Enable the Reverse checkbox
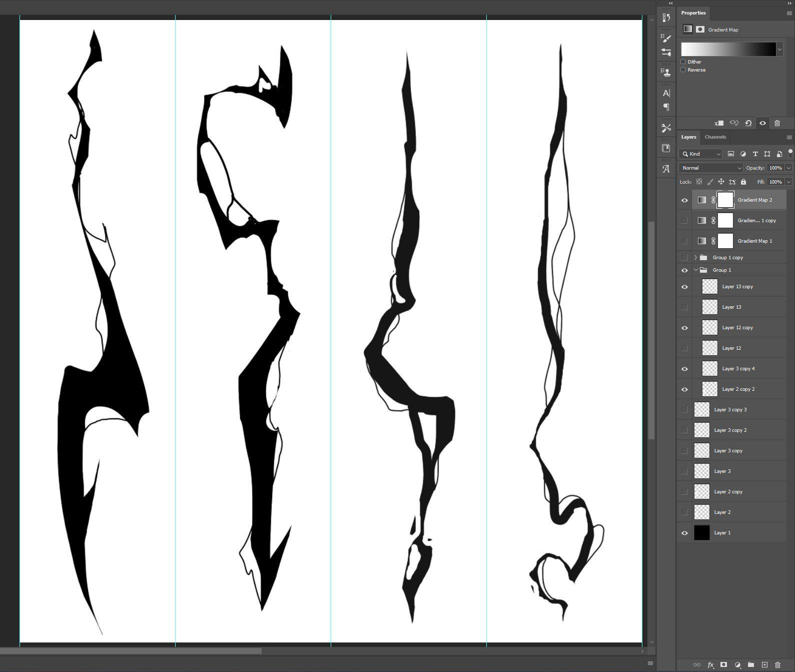Image resolution: width=795 pixels, height=672 pixels. [683, 70]
